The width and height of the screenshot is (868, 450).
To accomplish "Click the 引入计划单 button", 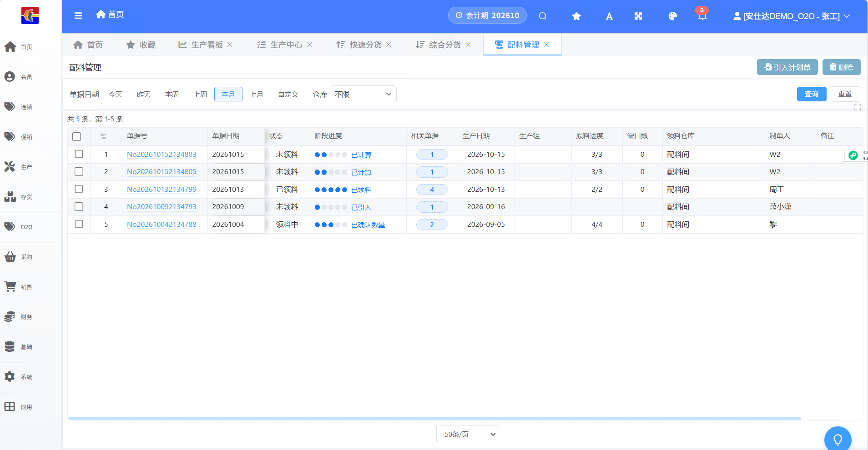I will [787, 67].
